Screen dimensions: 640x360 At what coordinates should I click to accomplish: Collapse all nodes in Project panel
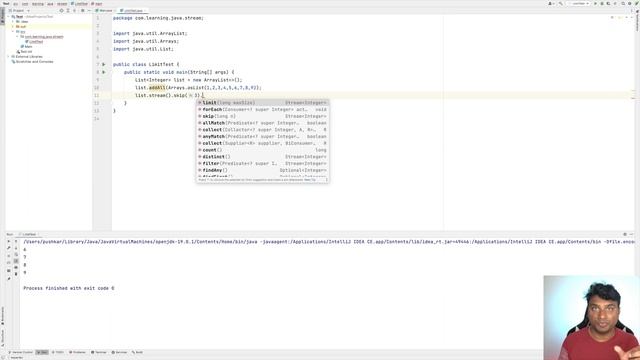pos(74,11)
